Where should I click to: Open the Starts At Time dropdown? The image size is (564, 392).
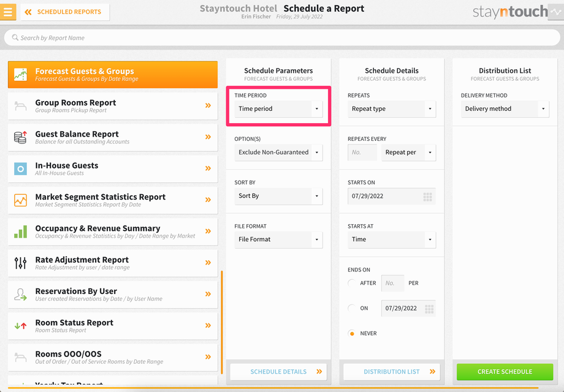click(392, 239)
